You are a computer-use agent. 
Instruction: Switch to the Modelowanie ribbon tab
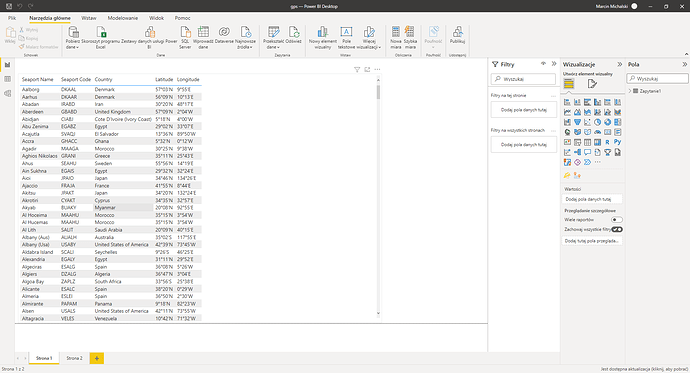point(123,18)
